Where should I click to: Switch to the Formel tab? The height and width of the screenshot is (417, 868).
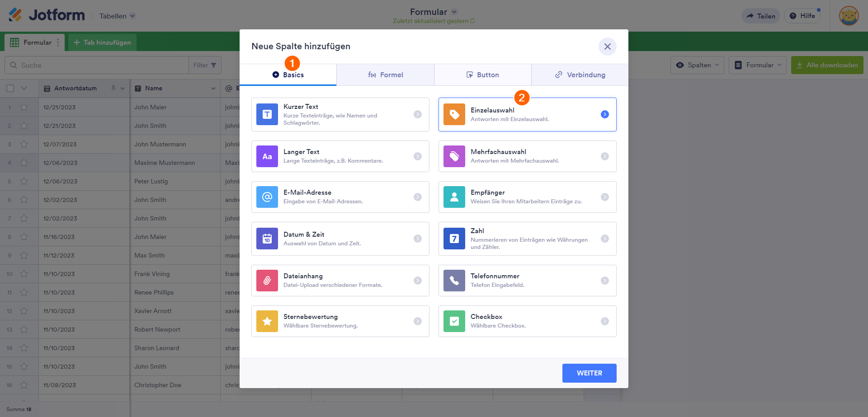[385, 75]
